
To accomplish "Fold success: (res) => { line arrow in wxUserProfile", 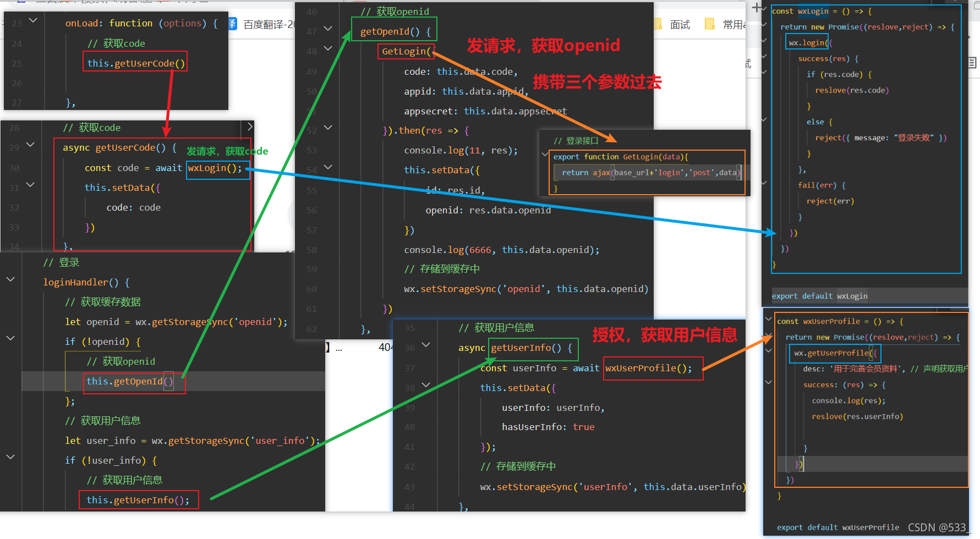I will 769,382.
